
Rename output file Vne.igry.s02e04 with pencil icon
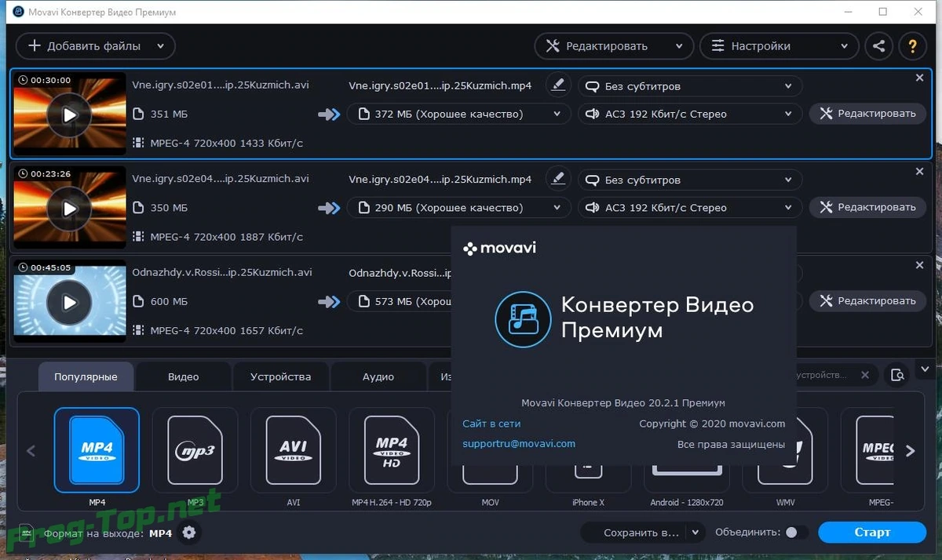(x=558, y=179)
